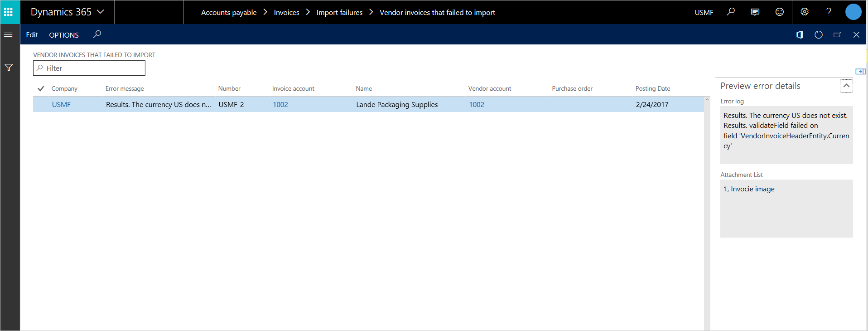Select posting date 2/24/2017 cell
Viewport: 868px width, 331px height.
coord(652,104)
